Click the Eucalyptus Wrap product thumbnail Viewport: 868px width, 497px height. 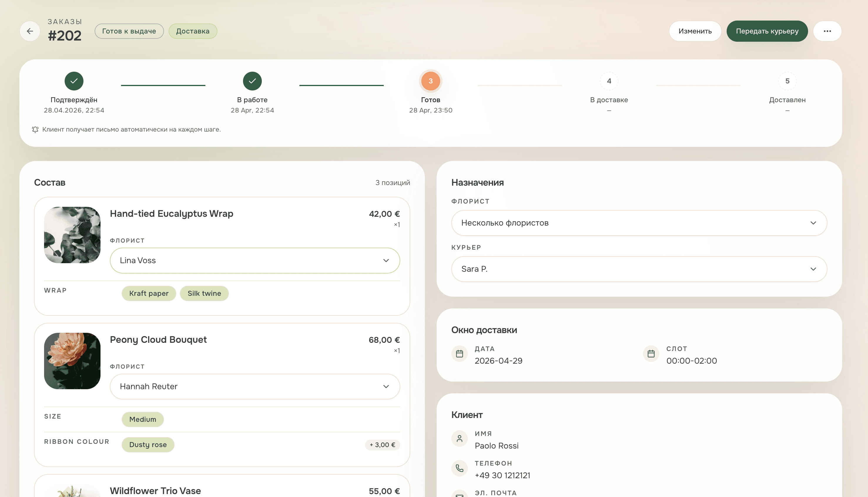click(x=72, y=235)
